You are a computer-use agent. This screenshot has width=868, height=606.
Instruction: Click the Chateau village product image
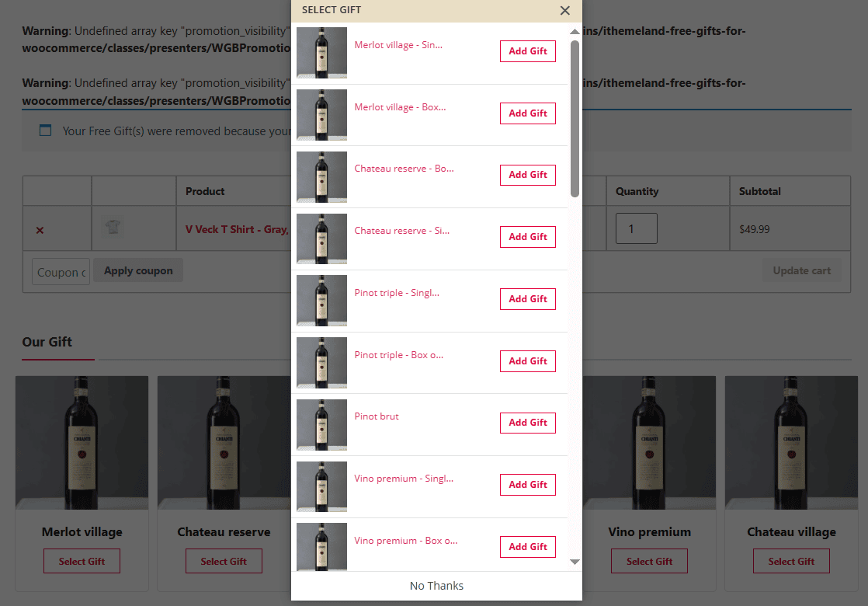791,442
